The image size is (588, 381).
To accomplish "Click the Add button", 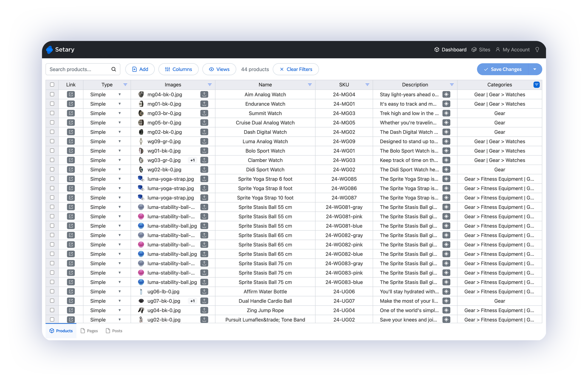I will click(140, 69).
